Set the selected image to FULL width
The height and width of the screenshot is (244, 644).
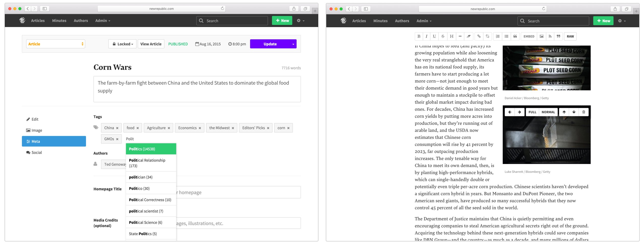532,112
